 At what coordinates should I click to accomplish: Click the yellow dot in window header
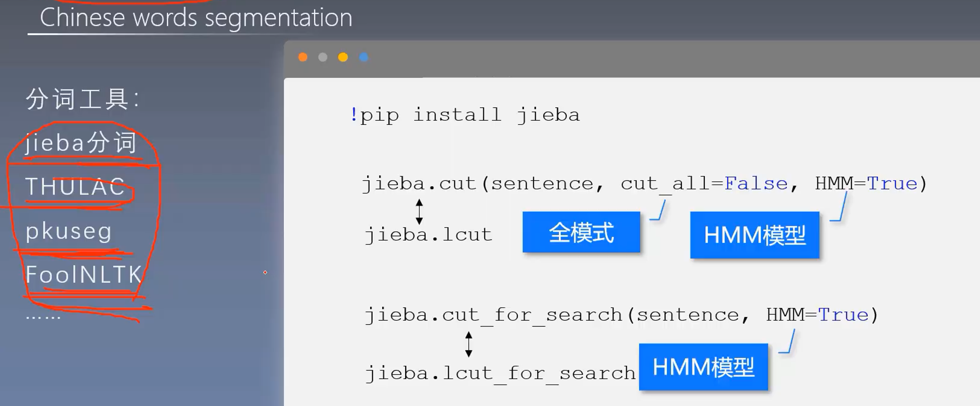coord(343,57)
